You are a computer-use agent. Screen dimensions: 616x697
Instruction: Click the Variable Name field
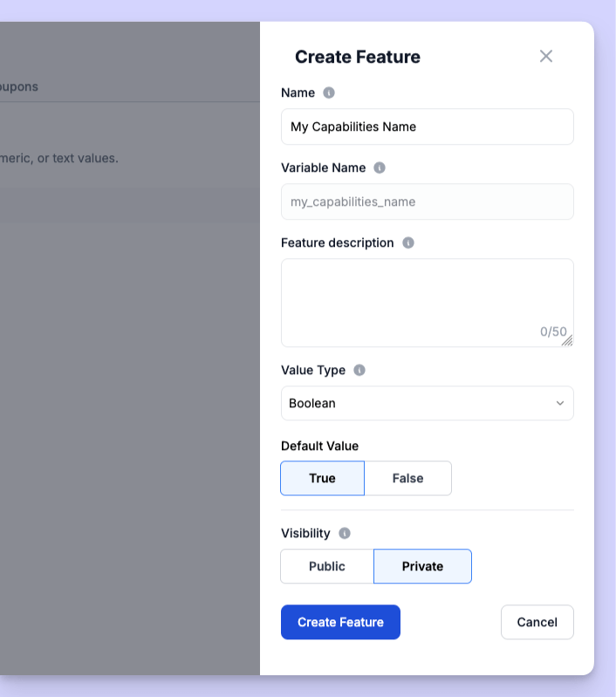(427, 202)
